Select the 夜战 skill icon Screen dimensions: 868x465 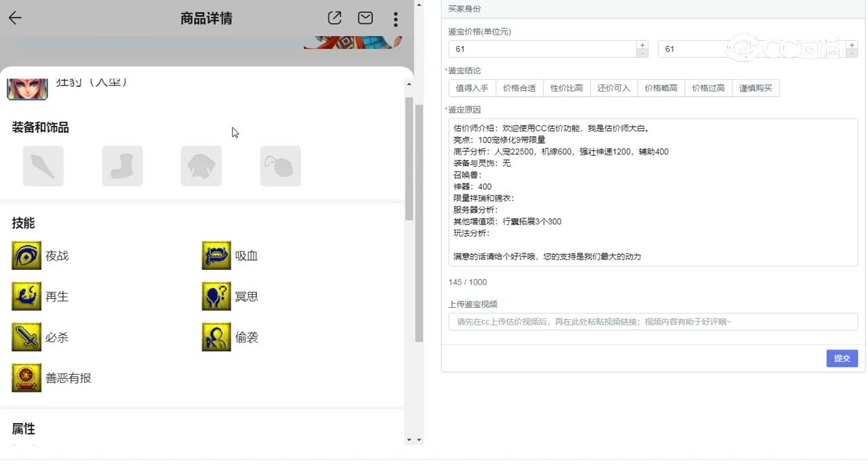tap(26, 256)
